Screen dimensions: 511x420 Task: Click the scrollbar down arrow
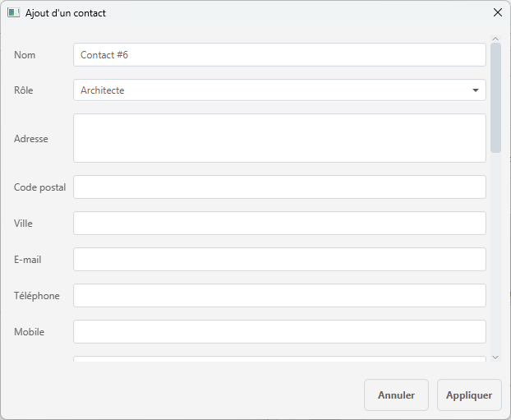[495, 358]
